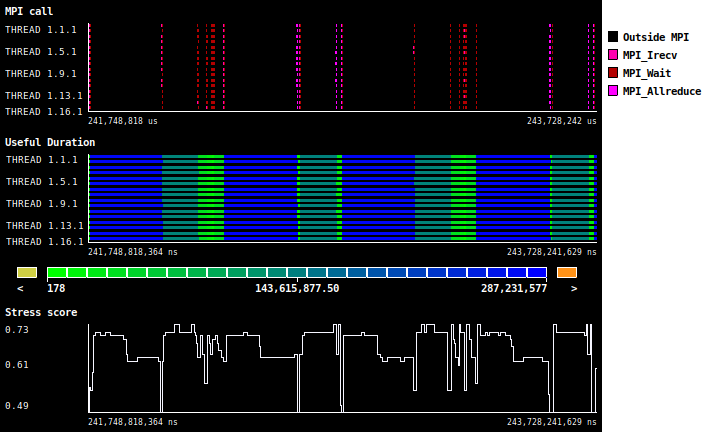Click the 'Outside MPI' legend label
Viewport: 702px width, 432px height.
[655, 37]
